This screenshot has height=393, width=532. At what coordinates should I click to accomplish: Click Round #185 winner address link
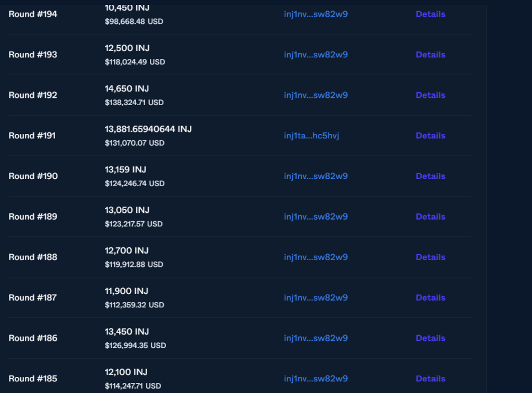coord(315,379)
